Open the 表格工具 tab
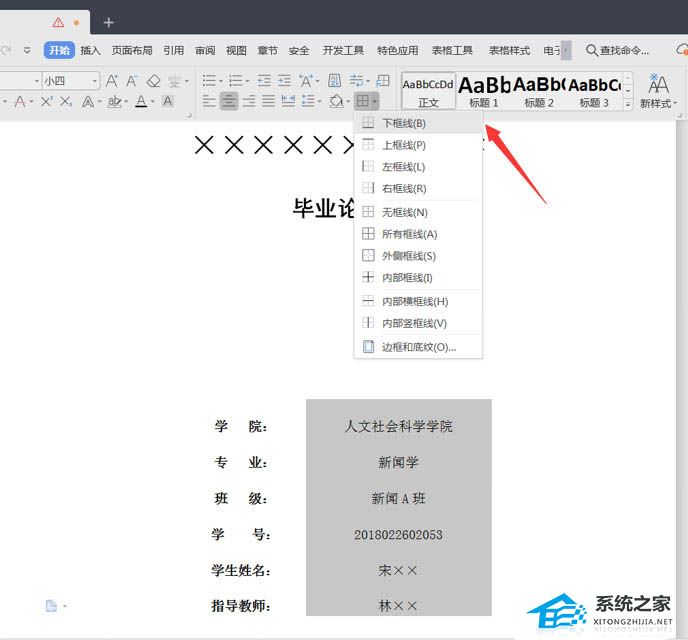Viewport: 688px width, 640px height. tap(452, 50)
